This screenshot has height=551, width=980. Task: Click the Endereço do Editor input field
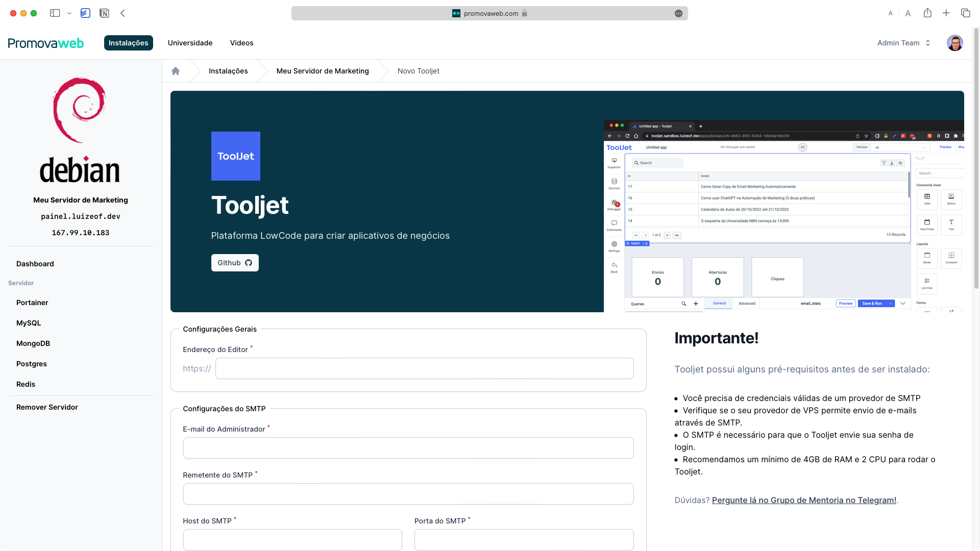(x=425, y=368)
